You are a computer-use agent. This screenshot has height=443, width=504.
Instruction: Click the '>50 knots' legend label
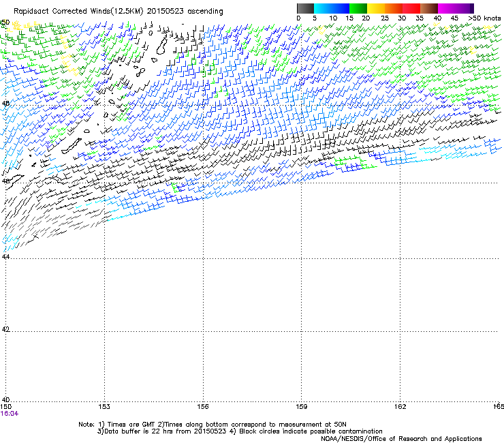tap(484, 18)
